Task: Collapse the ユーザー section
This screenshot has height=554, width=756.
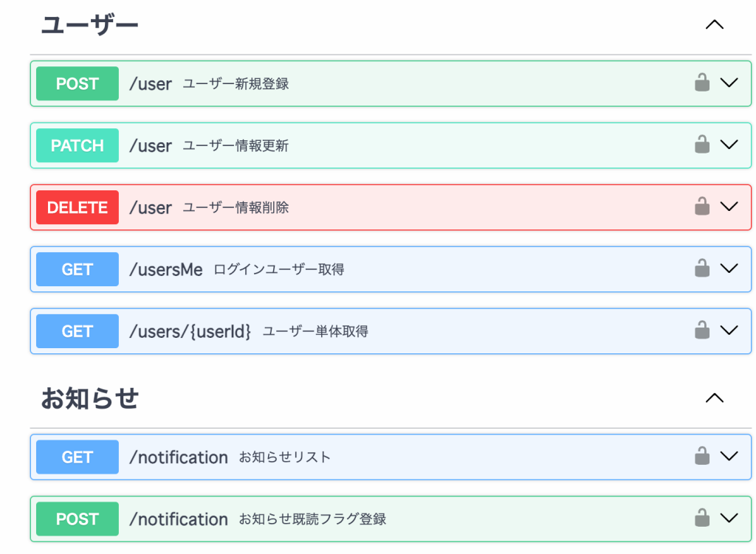Action: click(714, 24)
